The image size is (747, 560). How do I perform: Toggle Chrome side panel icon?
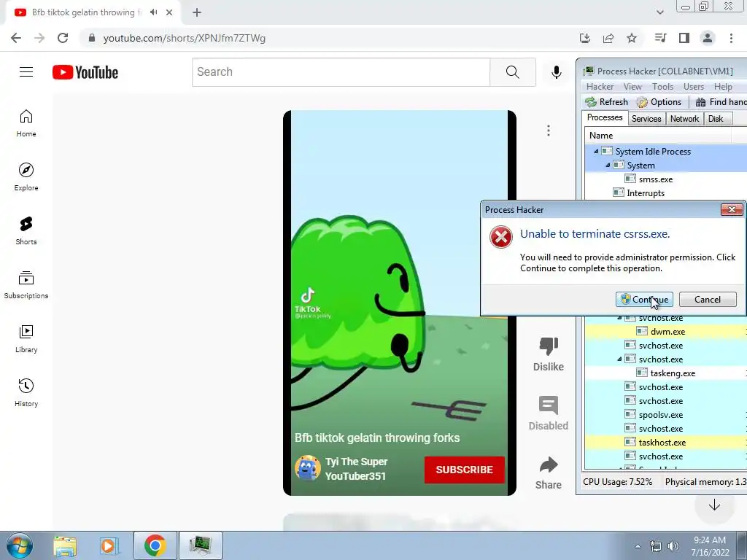pyautogui.click(x=684, y=38)
